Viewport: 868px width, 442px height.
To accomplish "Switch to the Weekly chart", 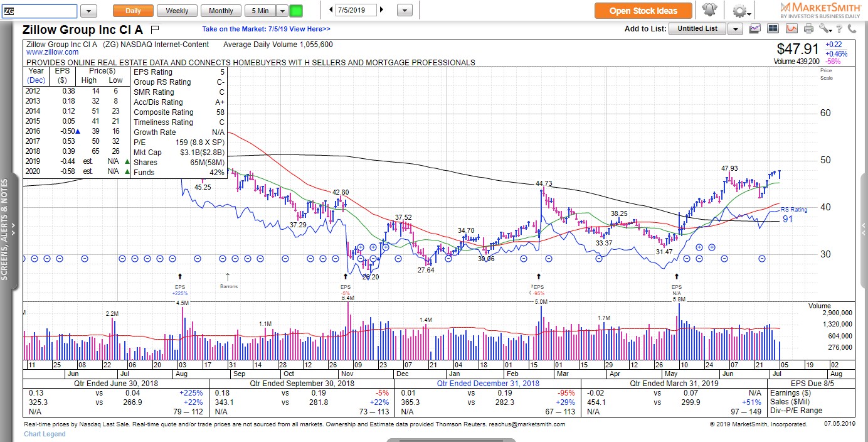I will 177,11.
